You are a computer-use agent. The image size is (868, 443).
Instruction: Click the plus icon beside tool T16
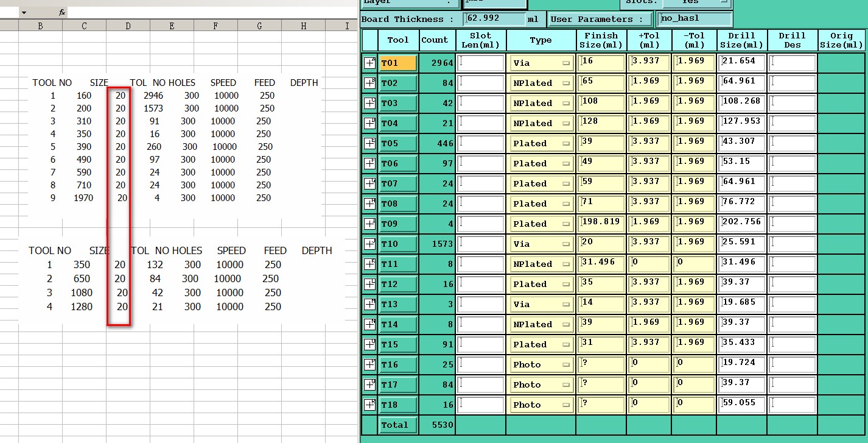point(369,364)
